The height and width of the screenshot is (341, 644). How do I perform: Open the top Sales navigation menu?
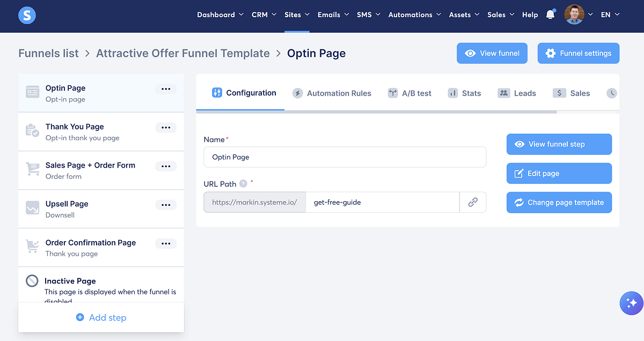click(501, 14)
